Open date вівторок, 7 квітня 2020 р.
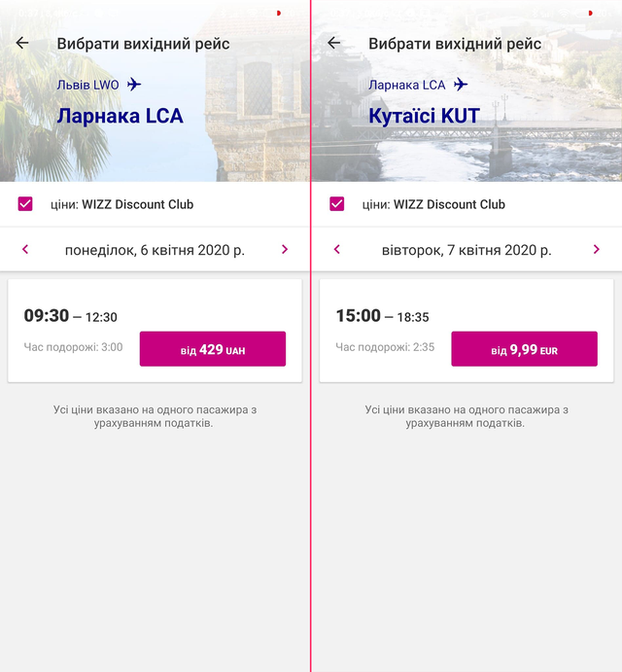This screenshot has width=622, height=672. 466,250
